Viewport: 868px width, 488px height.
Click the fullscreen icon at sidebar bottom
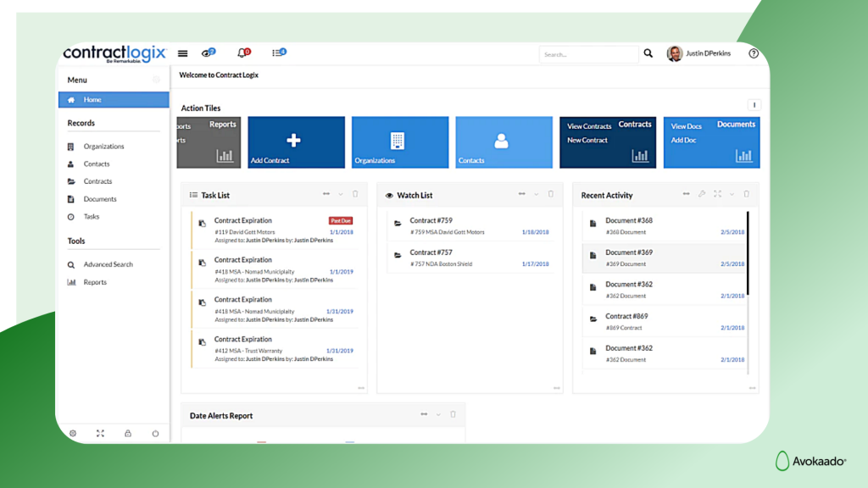pos(100,433)
